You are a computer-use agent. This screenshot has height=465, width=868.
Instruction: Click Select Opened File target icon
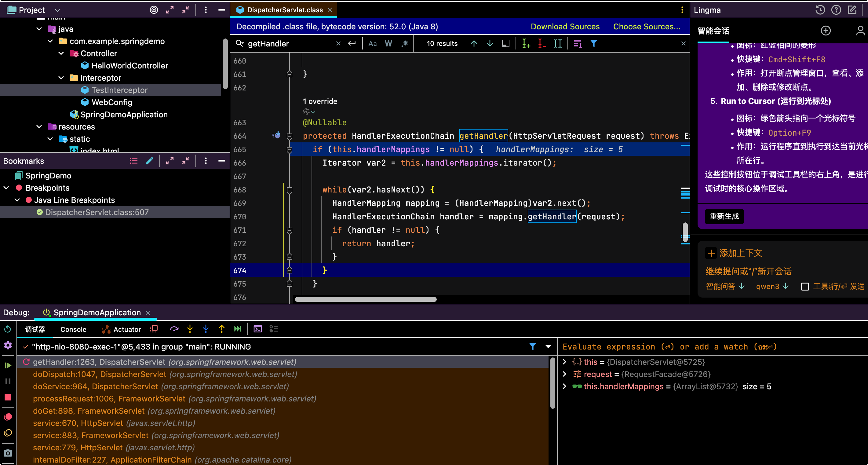tap(154, 10)
